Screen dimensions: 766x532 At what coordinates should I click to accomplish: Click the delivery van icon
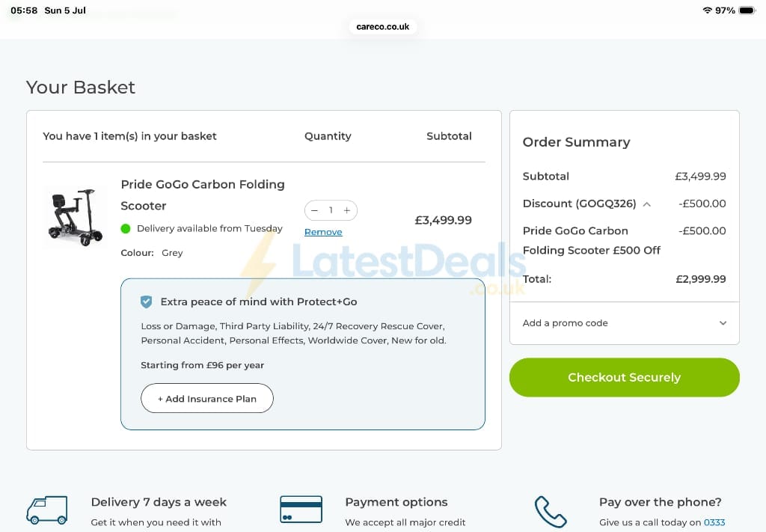pyautogui.click(x=47, y=510)
